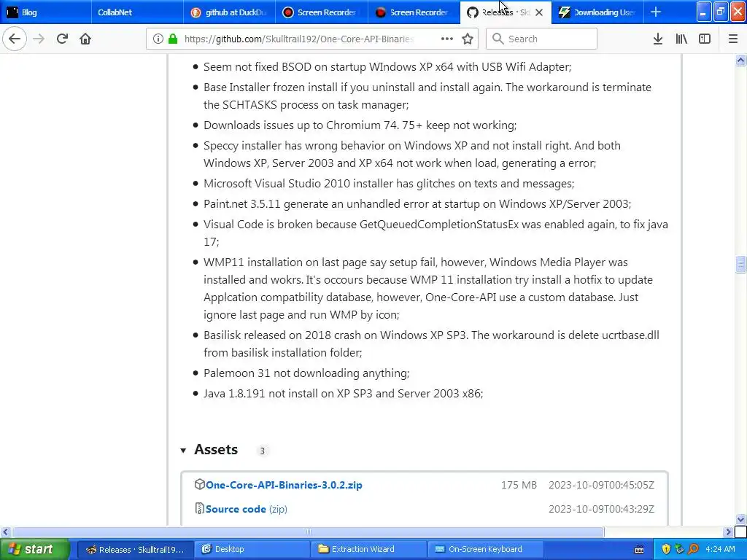The width and height of the screenshot is (747, 560).
Task: Click the Downloads issues Chromium 74 line
Action: click(x=360, y=125)
